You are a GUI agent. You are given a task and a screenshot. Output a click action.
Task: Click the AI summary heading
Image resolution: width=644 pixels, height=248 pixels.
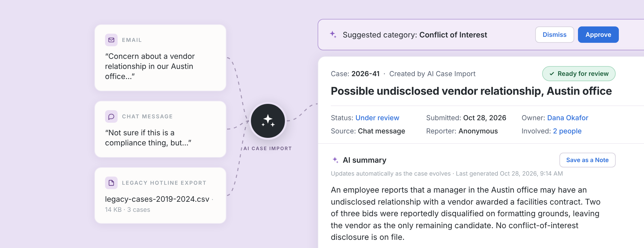click(x=364, y=160)
